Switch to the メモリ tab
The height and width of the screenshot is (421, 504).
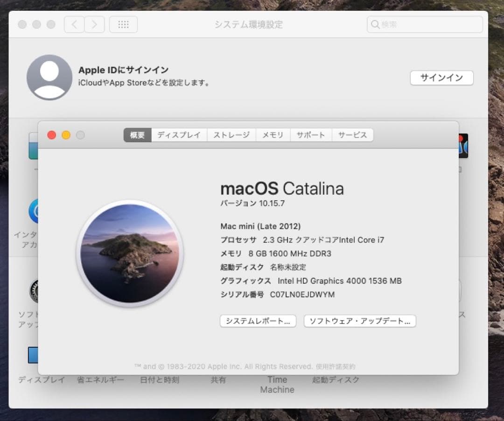coord(273,135)
